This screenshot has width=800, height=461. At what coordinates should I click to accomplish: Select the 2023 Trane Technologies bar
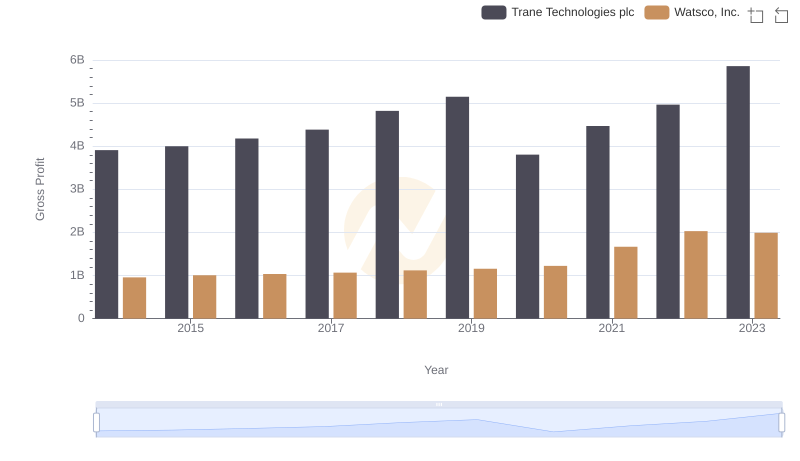738,192
